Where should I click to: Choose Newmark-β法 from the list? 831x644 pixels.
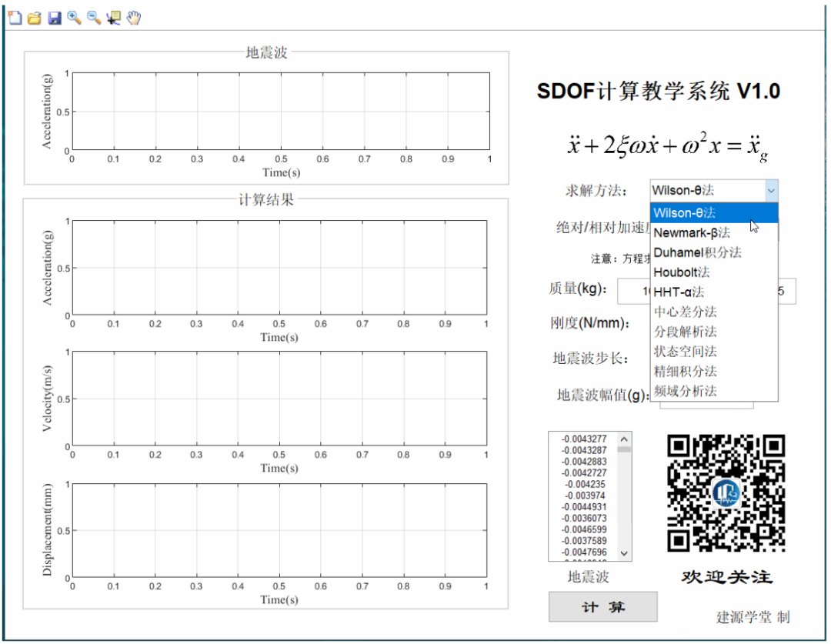[x=714, y=232]
